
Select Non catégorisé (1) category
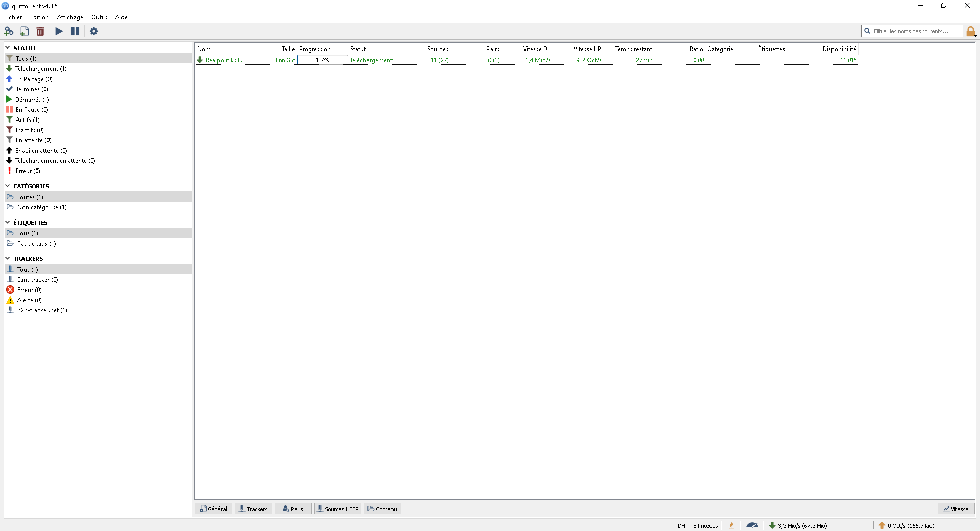pyautogui.click(x=98, y=207)
